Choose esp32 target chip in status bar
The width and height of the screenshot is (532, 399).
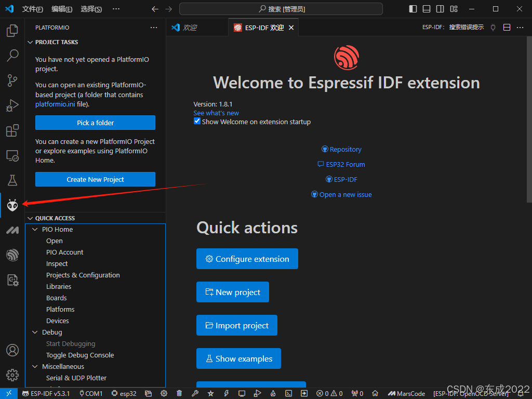point(124,394)
